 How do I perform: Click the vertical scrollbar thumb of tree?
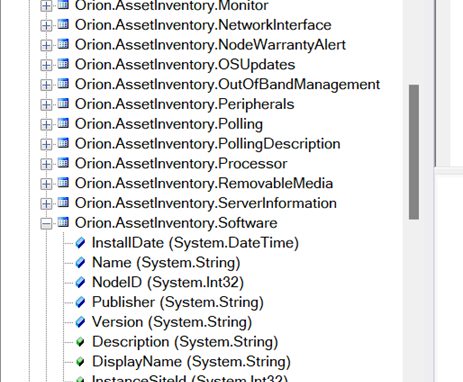[414, 152]
